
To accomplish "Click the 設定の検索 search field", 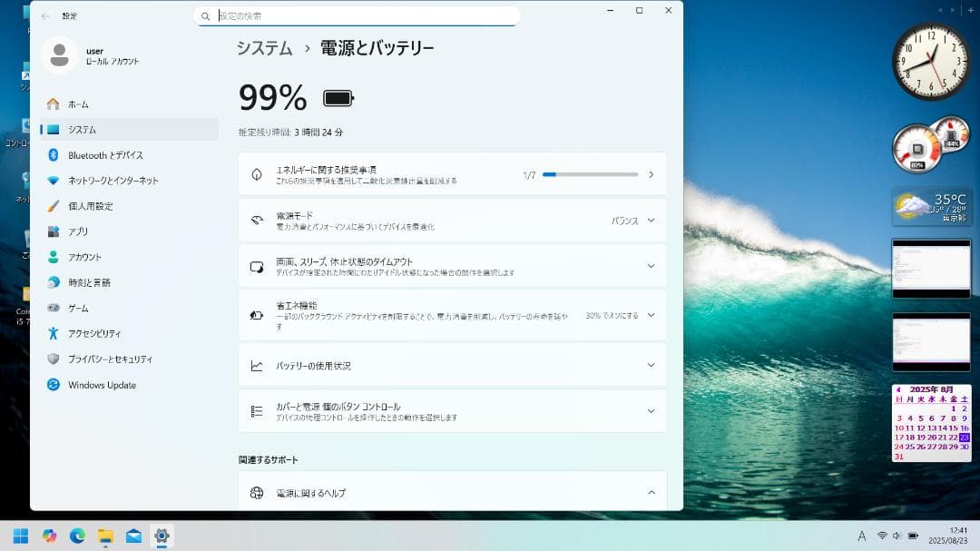I will pos(360,15).
